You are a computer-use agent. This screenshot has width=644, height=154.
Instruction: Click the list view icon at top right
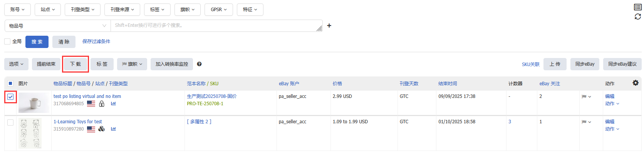pos(638,7)
